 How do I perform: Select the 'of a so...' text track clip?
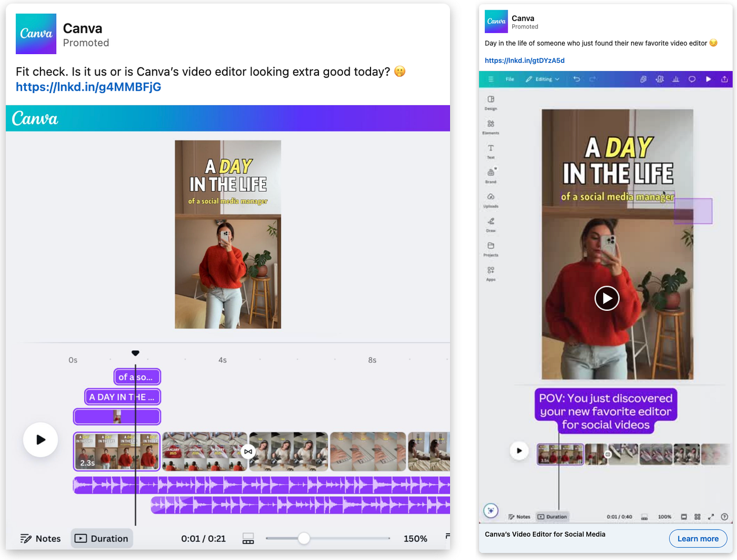click(x=137, y=377)
